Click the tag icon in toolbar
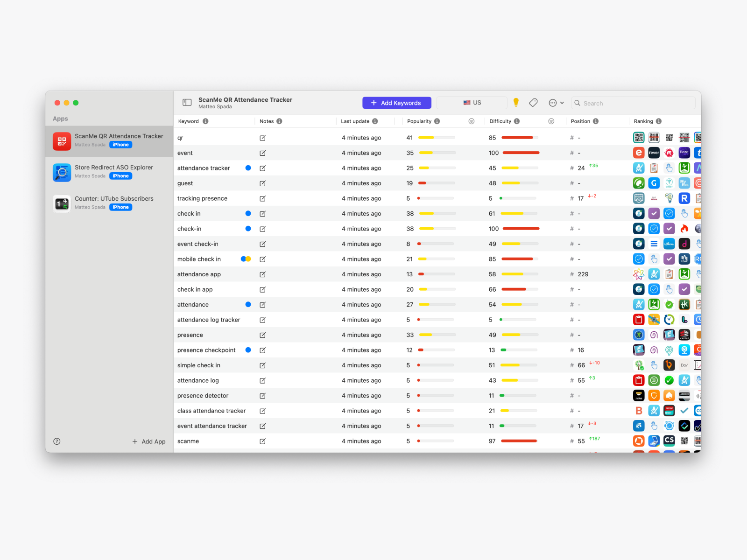 [x=533, y=103]
